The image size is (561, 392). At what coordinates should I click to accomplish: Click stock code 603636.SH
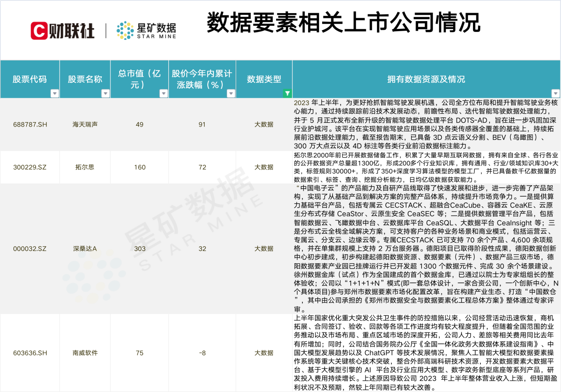pyautogui.click(x=29, y=353)
